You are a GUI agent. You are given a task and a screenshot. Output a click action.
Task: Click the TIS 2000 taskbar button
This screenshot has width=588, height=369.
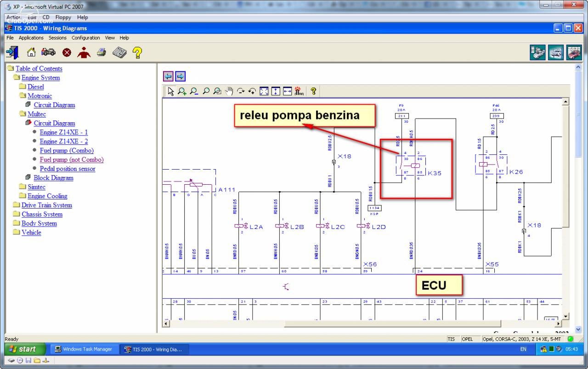[x=155, y=349]
